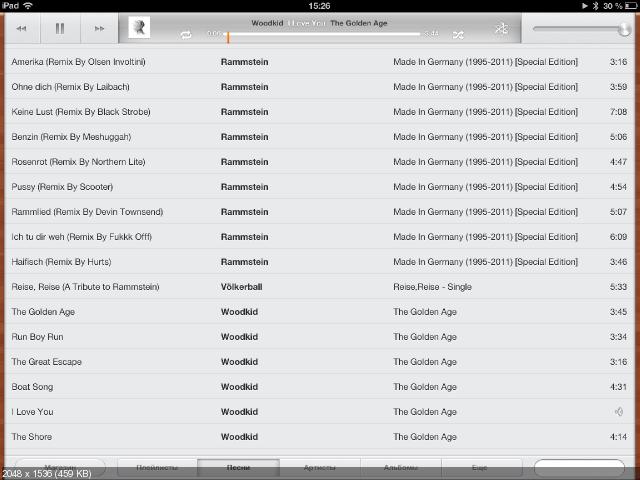
Task: Select the I Love You song title
Action: pos(33,412)
